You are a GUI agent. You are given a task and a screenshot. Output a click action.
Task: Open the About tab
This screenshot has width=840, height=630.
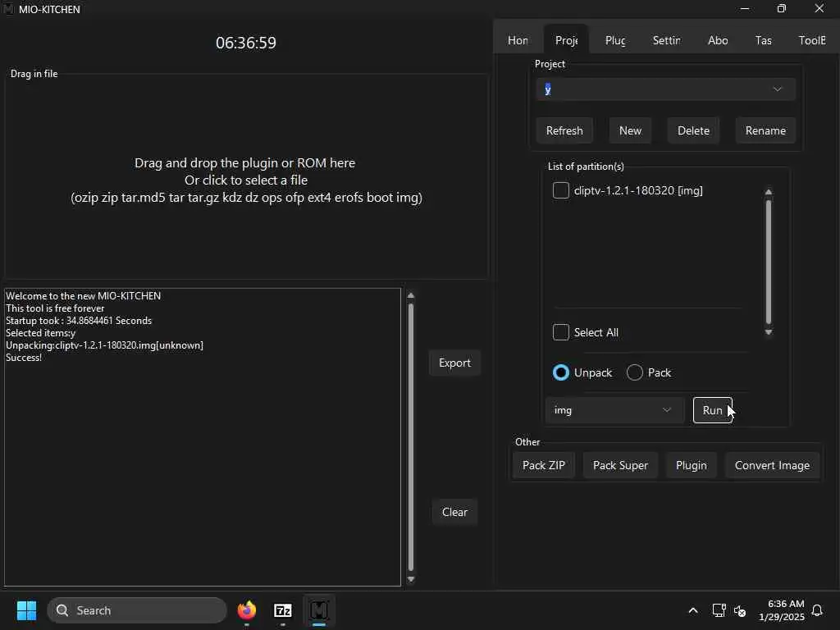point(718,40)
